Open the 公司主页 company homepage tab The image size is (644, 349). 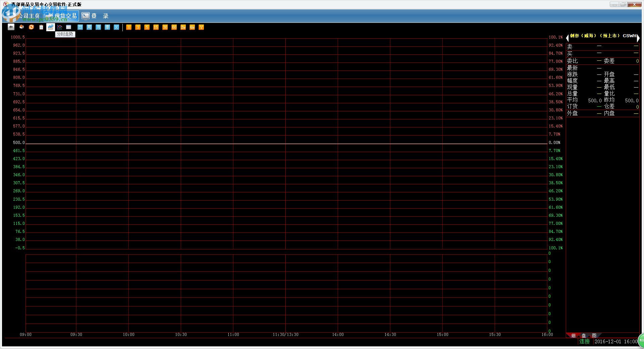click(x=23, y=16)
